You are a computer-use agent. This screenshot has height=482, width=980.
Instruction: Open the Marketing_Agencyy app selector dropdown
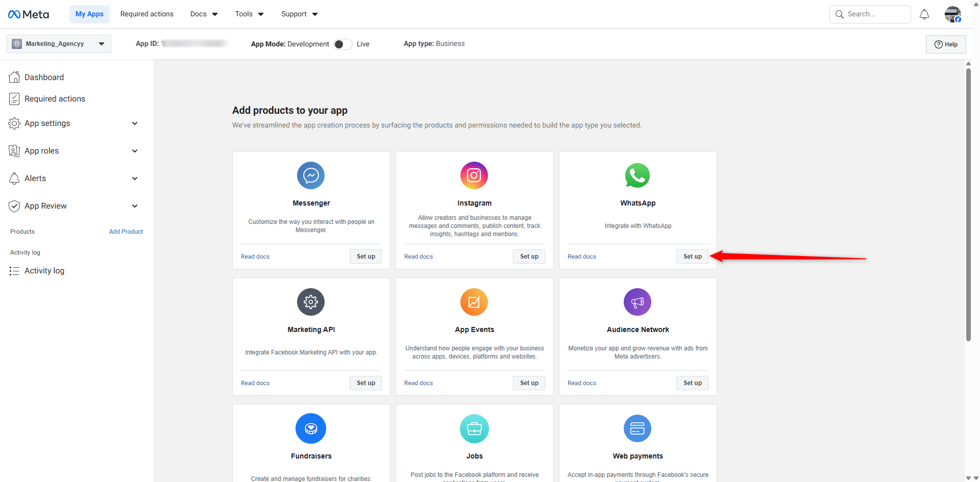point(59,44)
